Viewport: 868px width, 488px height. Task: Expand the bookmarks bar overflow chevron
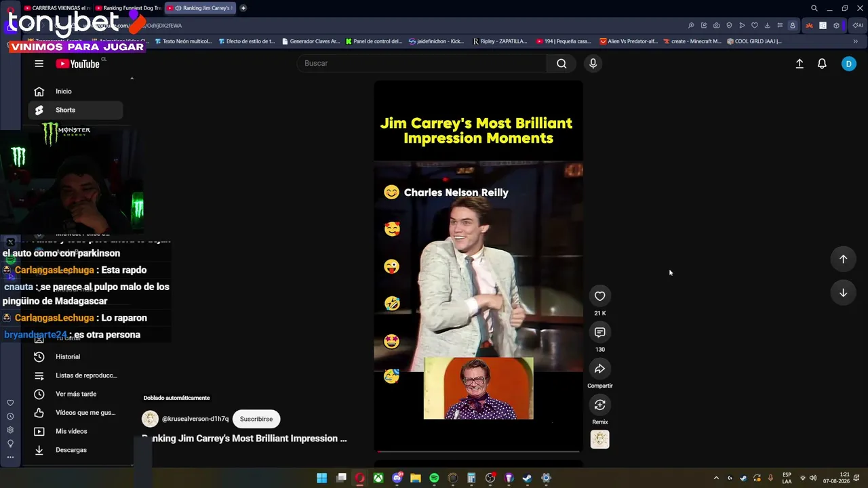pyautogui.click(x=855, y=41)
